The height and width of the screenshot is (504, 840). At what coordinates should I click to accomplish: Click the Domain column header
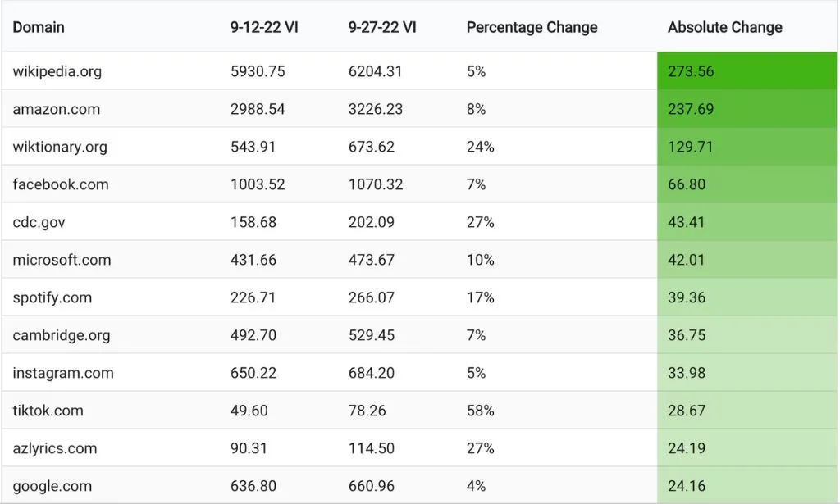pos(39,27)
